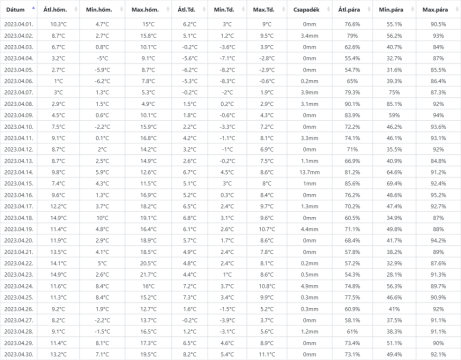This screenshot has height=360, width=461.
Task: Sort by Max.pára column header
Action: tap(435, 10)
